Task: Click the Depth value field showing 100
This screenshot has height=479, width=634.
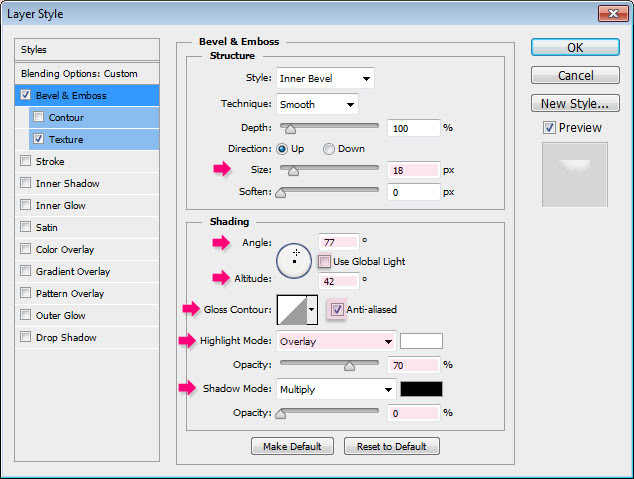Action: pyautogui.click(x=413, y=128)
